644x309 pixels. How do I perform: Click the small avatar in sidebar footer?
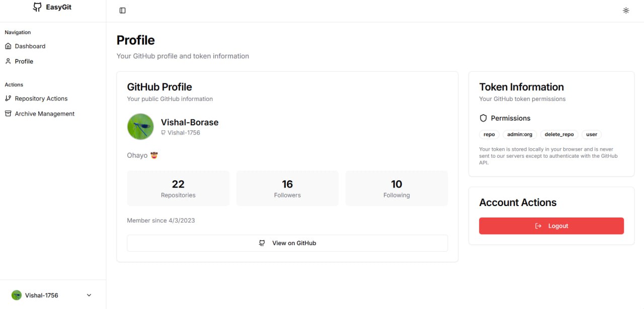[x=17, y=295]
